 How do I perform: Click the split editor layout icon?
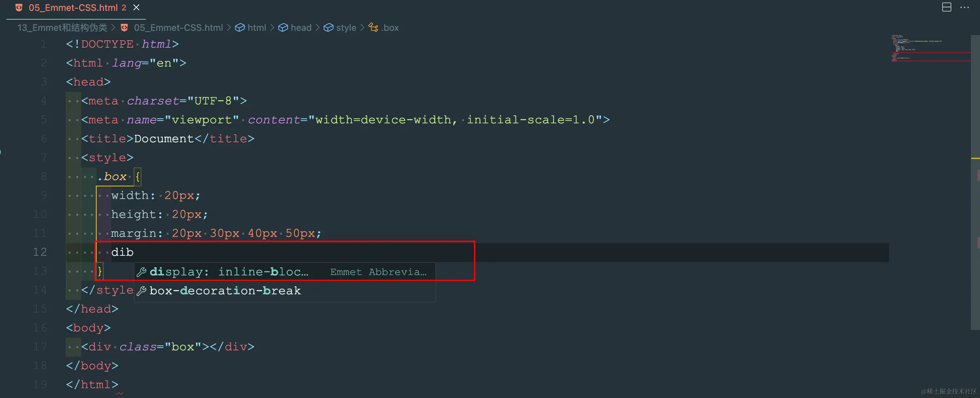[x=946, y=7]
